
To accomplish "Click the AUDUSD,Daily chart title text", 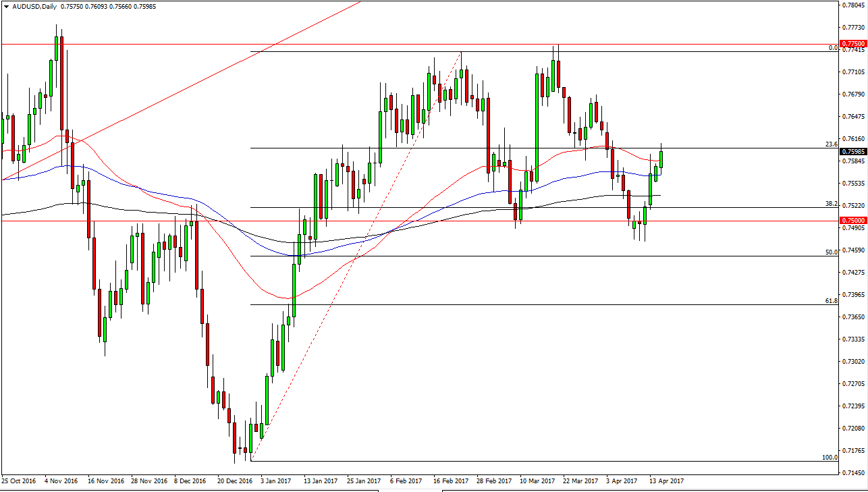I will pos(34,7).
